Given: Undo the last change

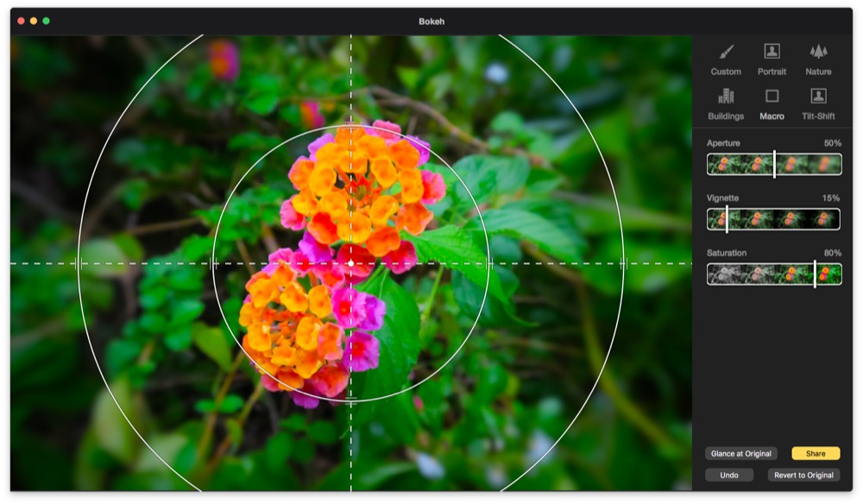Looking at the screenshot, I should click(x=728, y=475).
